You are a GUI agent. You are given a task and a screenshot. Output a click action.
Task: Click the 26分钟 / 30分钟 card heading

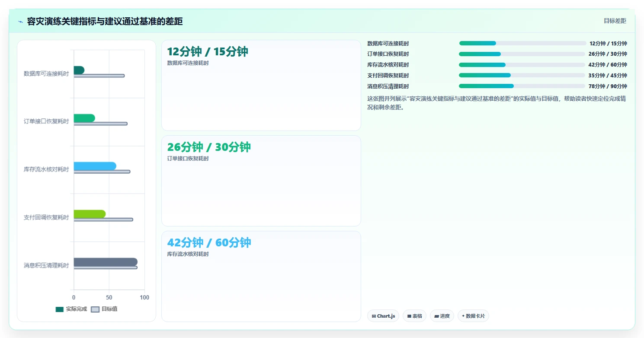tap(209, 147)
